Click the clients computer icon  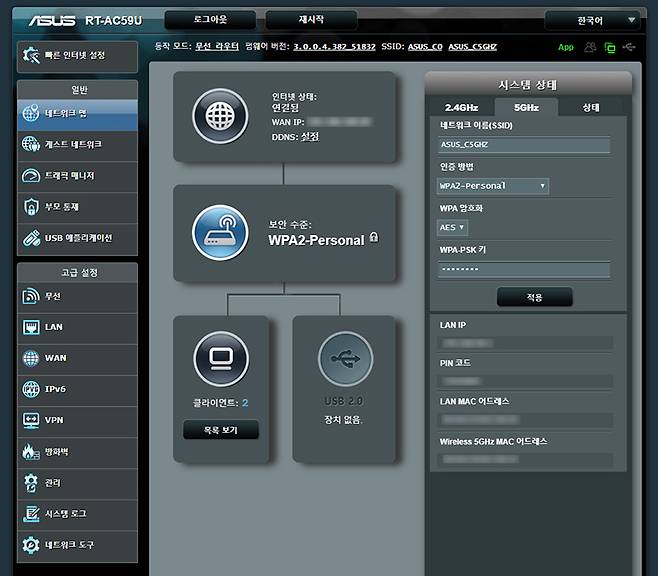221,359
